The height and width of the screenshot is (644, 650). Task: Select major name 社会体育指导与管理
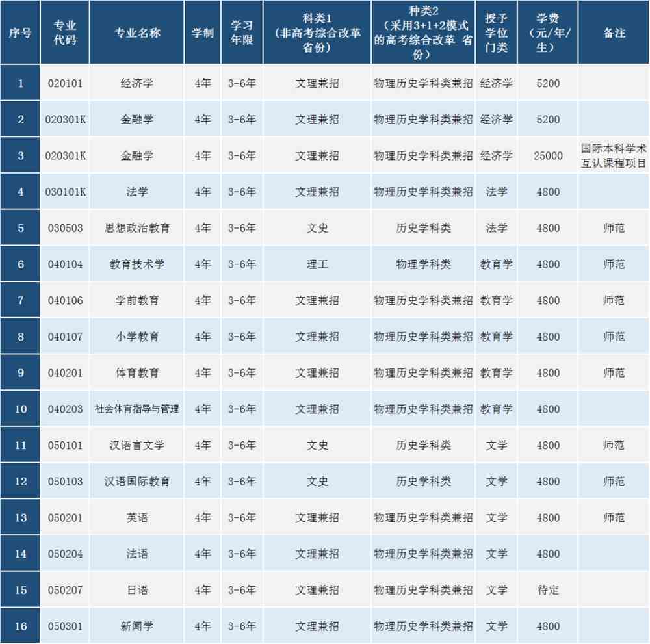(136, 409)
